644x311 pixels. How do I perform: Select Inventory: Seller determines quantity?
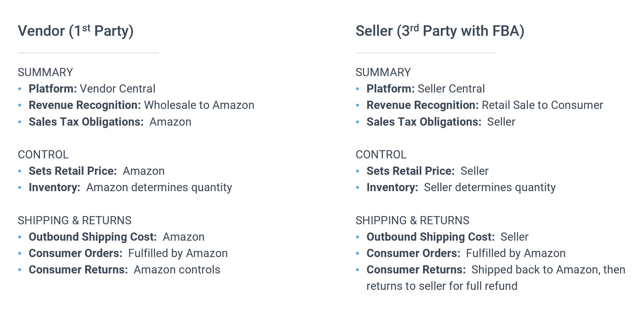point(461,187)
